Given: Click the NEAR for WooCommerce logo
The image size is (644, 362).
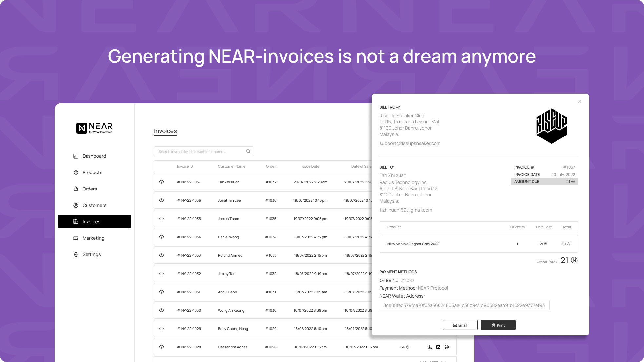Looking at the screenshot, I should (x=94, y=128).
